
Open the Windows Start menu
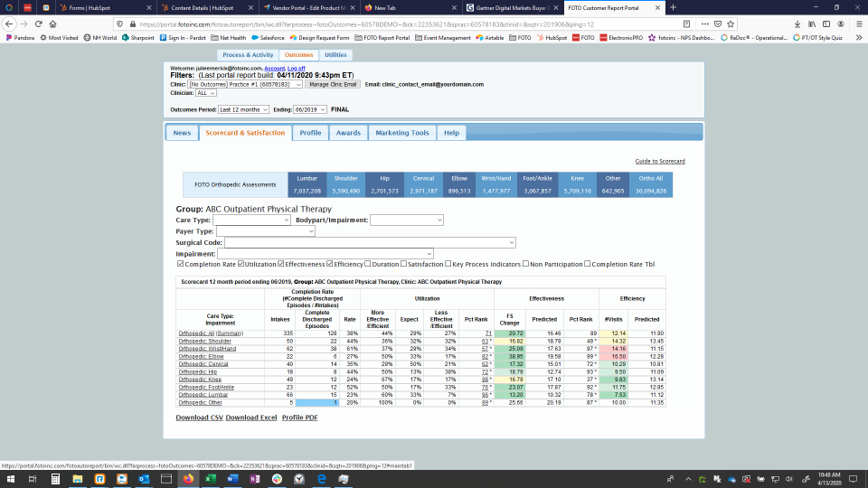[11, 479]
